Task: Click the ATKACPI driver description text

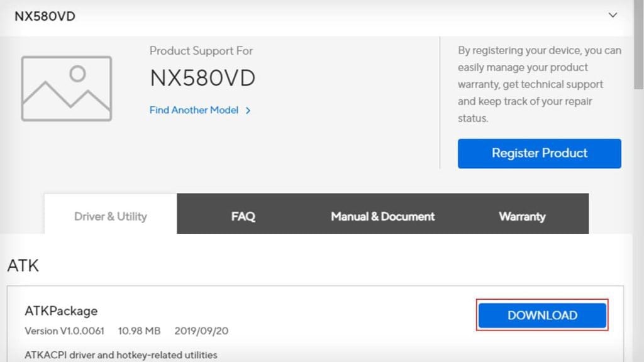Action: [121, 355]
